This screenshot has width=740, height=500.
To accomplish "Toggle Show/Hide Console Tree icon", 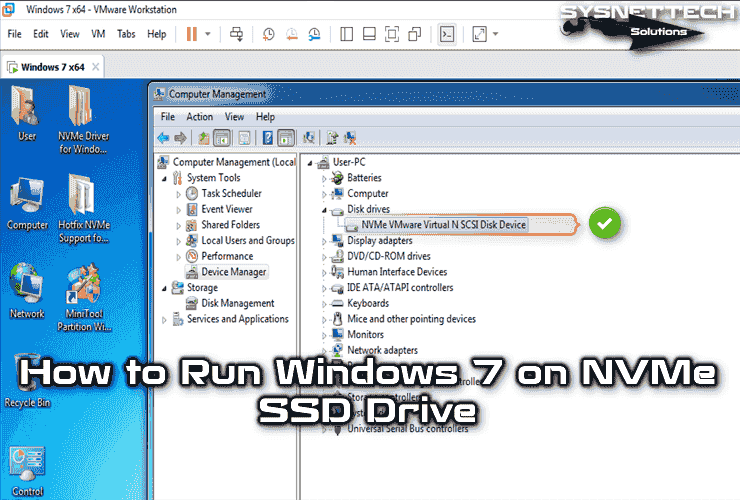I will pos(222,138).
